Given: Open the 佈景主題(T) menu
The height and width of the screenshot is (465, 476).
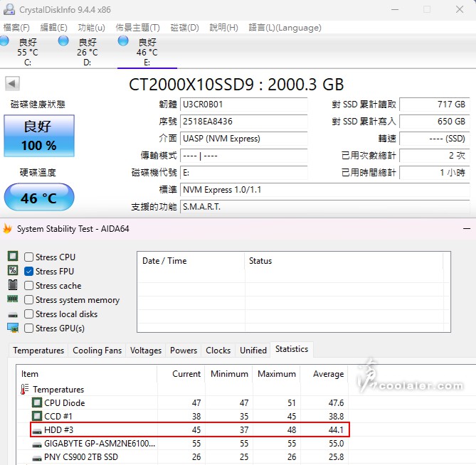Looking at the screenshot, I should click(137, 28).
